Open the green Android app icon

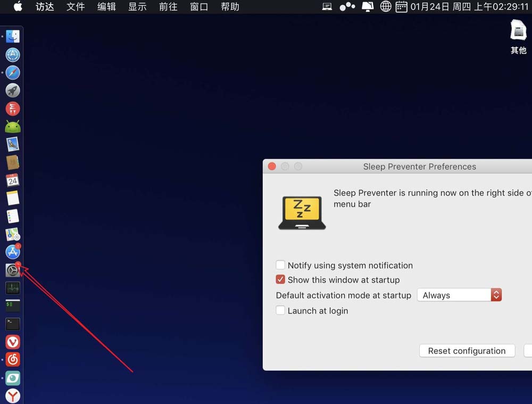click(13, 127)
